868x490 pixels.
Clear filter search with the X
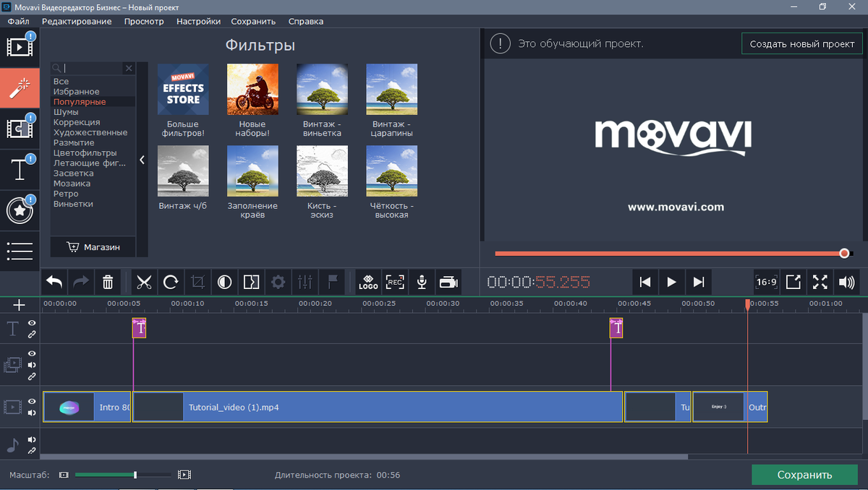point(129,68)
